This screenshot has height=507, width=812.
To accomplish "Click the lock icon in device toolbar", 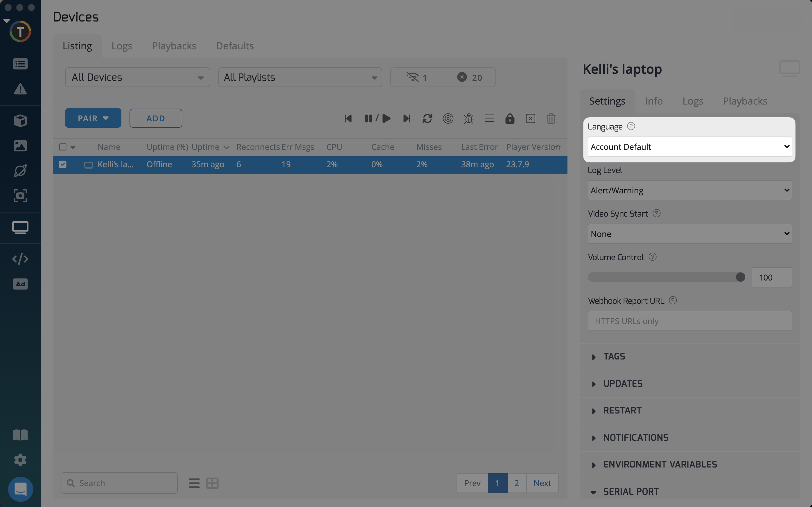I will click(x=510, y=118).
